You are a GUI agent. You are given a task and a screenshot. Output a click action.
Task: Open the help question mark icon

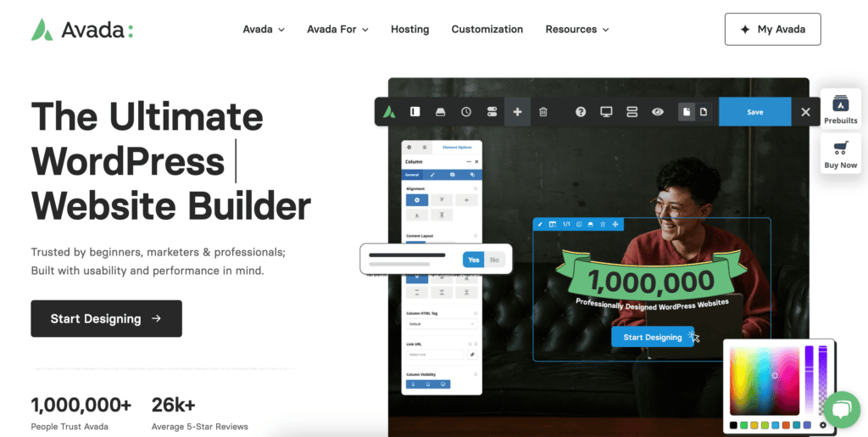[580, 112]
